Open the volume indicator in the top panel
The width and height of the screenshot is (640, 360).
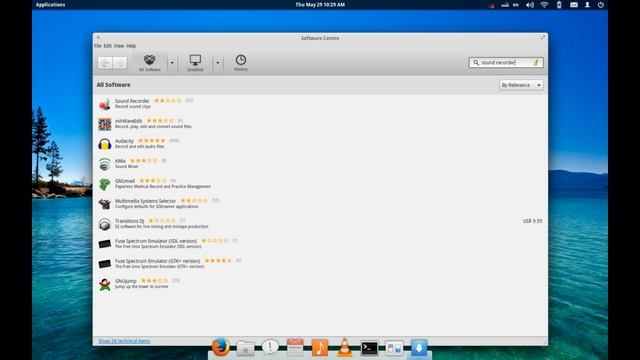click(530, 5)
